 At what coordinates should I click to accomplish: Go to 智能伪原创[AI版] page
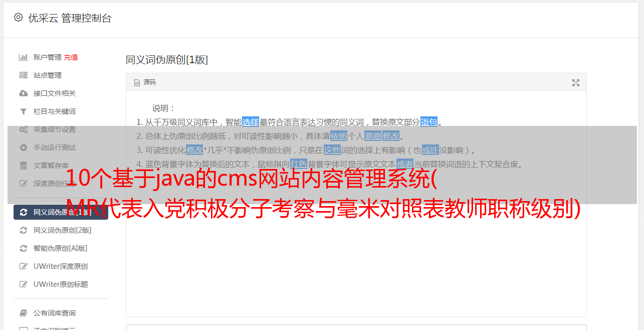[61, 248]
